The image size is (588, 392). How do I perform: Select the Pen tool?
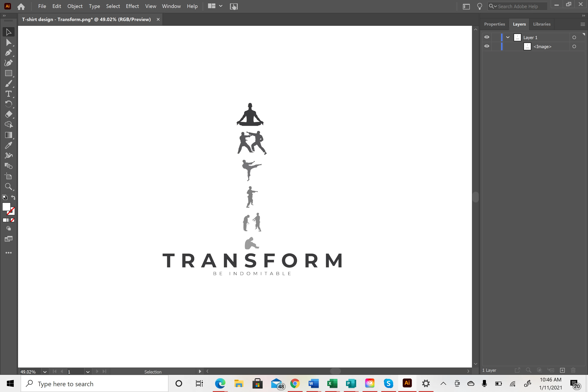(8, 53)
